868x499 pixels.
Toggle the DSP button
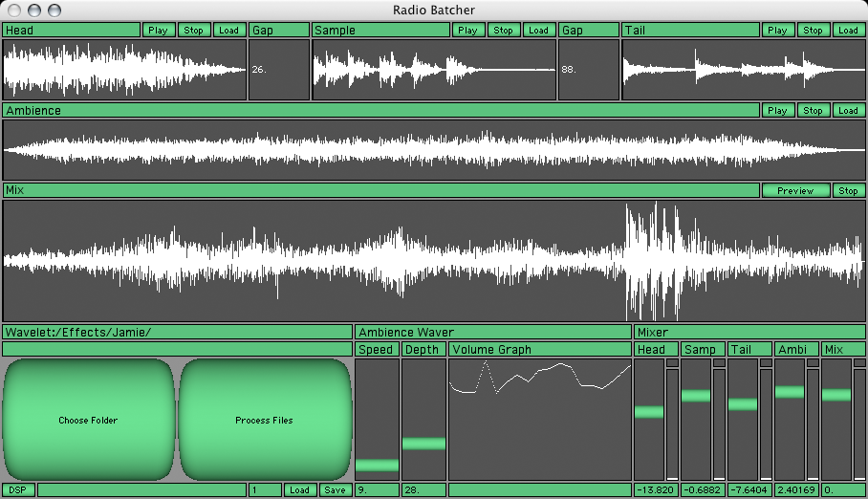click(18, 489)
